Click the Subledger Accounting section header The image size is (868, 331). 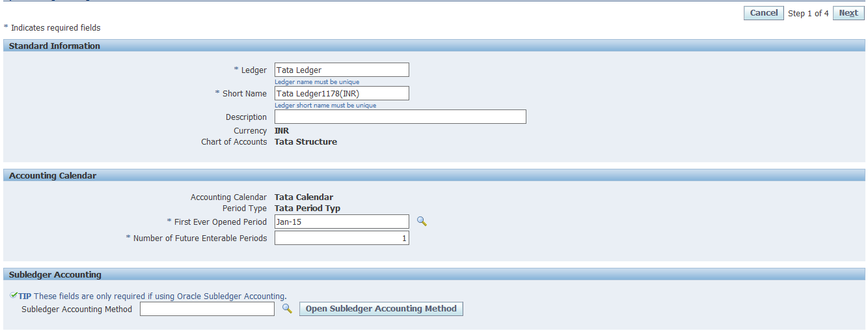(x=55, y=275)
